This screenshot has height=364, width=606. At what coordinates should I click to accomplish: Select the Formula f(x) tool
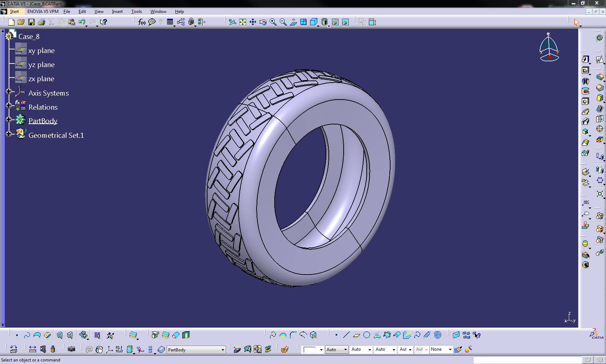tap(142, 22)
